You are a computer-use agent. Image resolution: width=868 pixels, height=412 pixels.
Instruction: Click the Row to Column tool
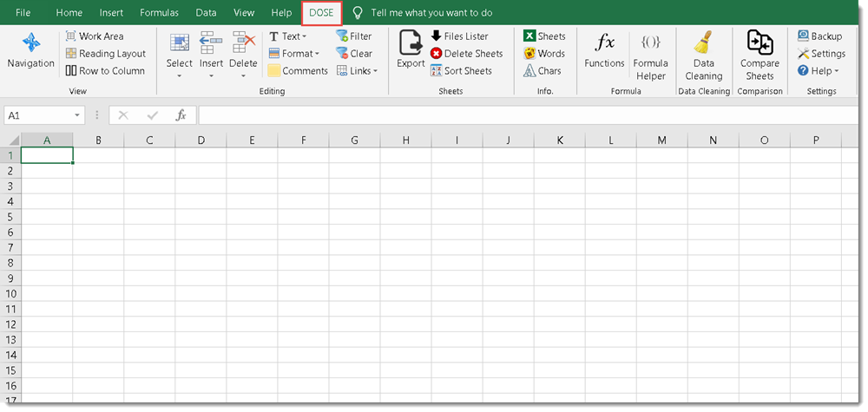(105, 71)
